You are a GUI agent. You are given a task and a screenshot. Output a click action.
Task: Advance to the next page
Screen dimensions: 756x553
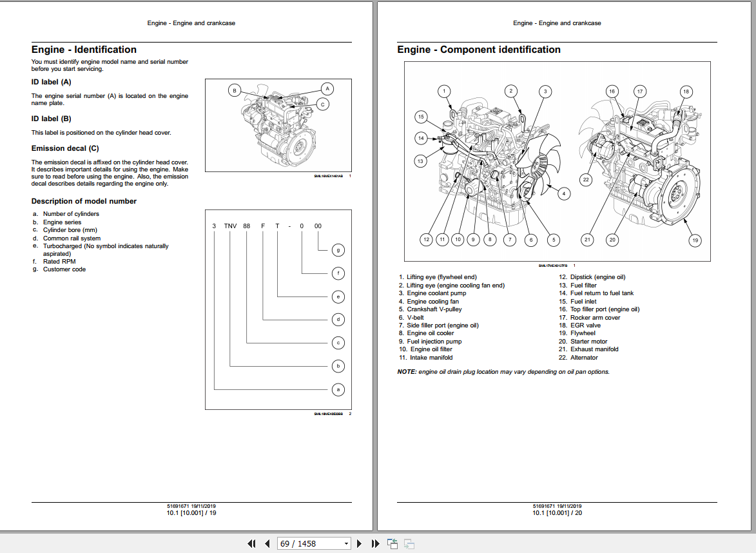(359, 543)
